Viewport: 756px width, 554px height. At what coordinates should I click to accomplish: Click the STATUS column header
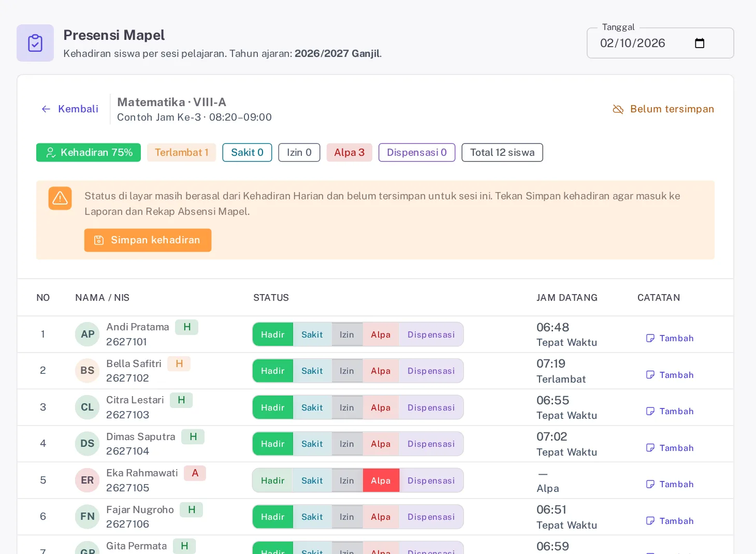click(271, 298)
